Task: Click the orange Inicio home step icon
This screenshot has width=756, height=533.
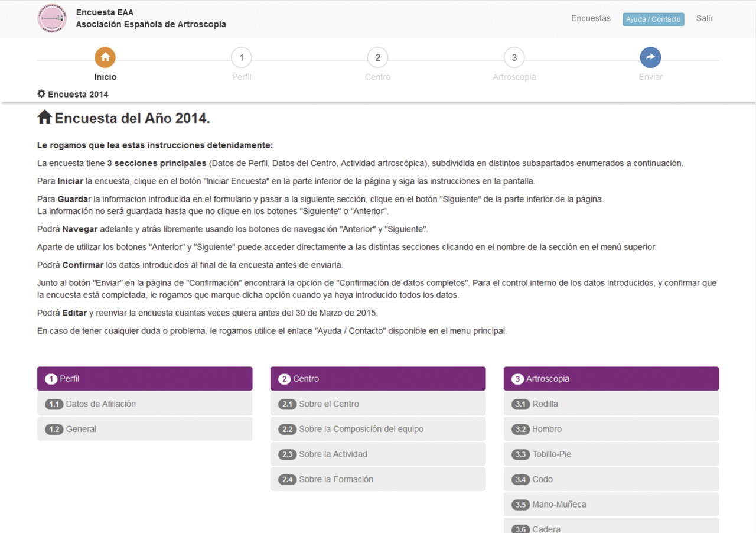Action: (x=105, y=57)
